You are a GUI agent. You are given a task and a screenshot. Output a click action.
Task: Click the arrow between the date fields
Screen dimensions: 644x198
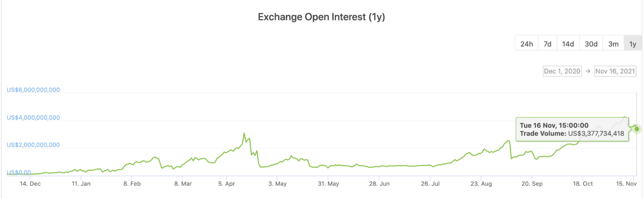(588, 71)
